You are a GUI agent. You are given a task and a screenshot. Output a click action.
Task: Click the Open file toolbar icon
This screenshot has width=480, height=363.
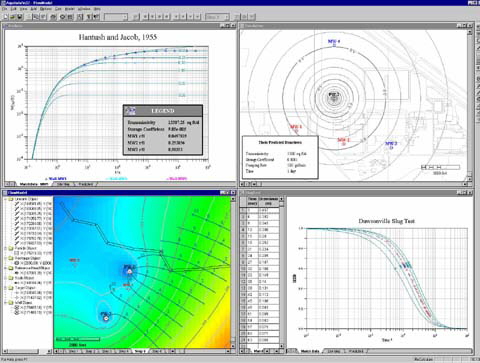[x=13, y=16]
